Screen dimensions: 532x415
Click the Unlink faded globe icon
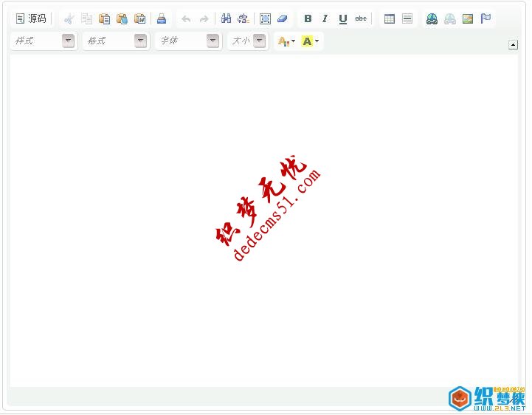pos(450,18)
